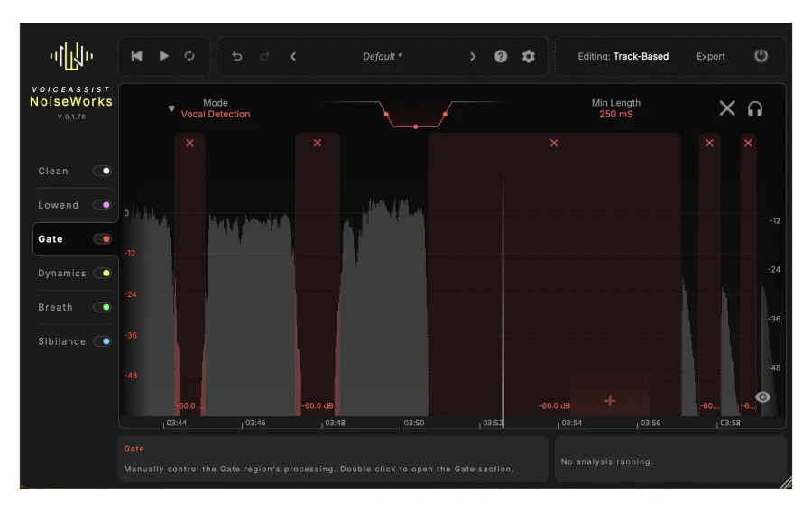
Task: Click the No analysis running status
Action: [607, 461]
